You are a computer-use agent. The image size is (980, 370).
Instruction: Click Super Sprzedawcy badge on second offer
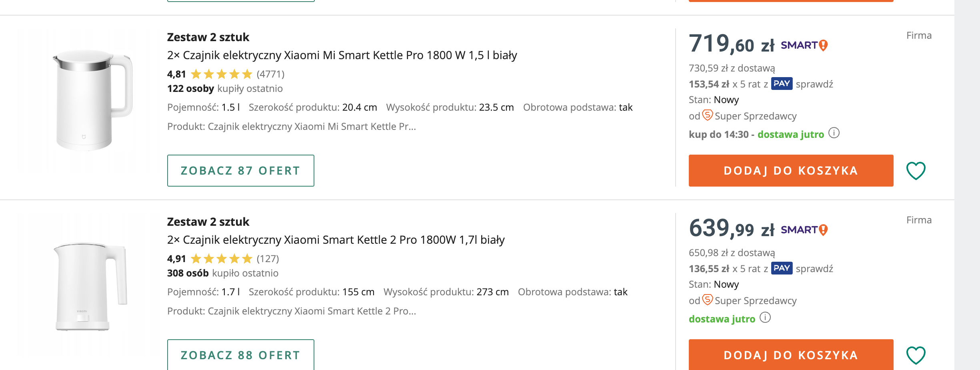pos(708,300)
